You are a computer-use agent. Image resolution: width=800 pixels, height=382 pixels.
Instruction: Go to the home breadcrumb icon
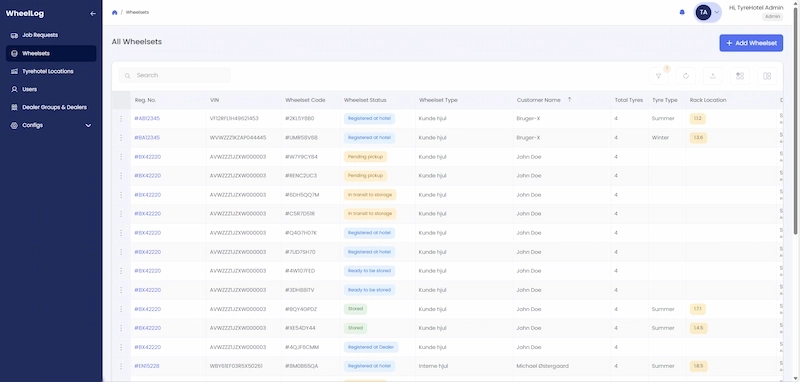point(114,12)
